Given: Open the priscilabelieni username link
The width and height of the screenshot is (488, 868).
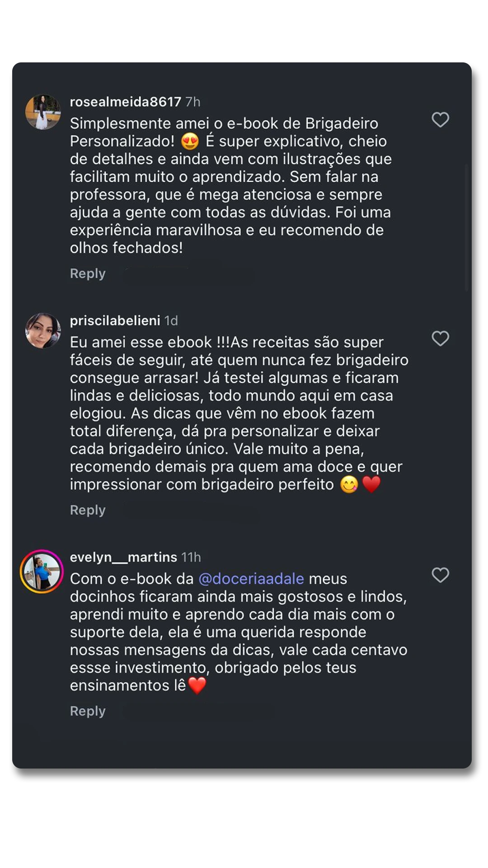Looking at the screenshot, I should point(115,321).
